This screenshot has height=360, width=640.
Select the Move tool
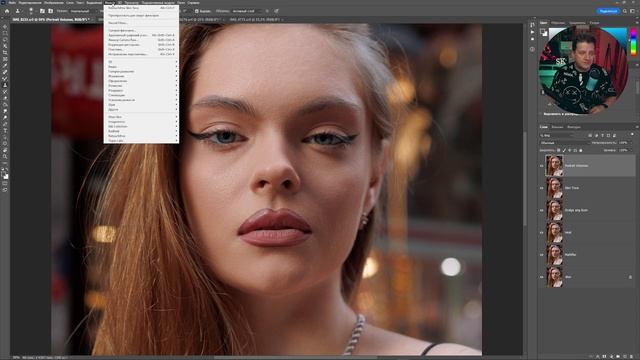click(5, 27)
